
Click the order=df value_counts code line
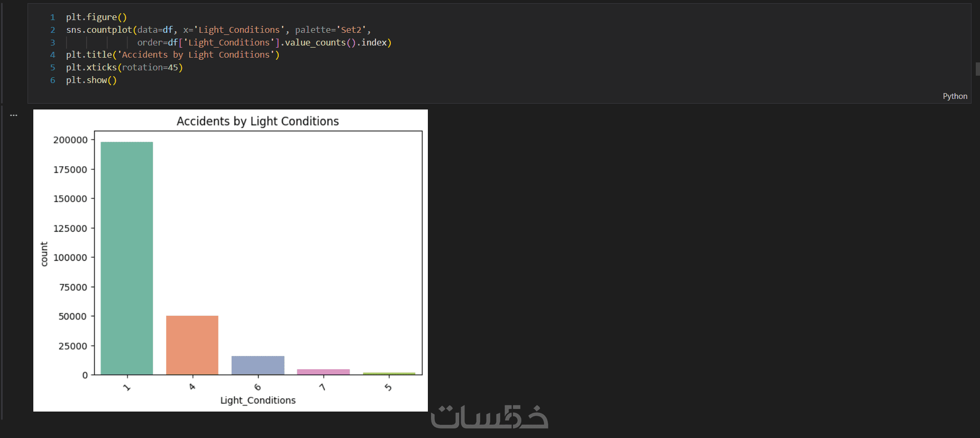[264, 43]
